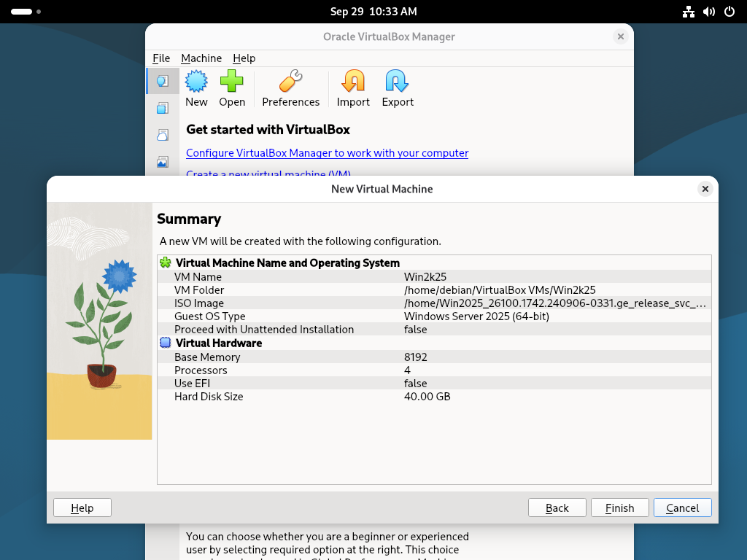The width and height of the screenshot is (747, 560).
Task: Click the Help button in the wizard
Action: [82, 507]
